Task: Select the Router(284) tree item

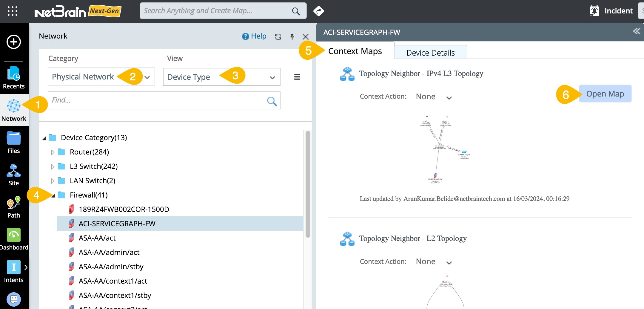Action: pos(89,152)
